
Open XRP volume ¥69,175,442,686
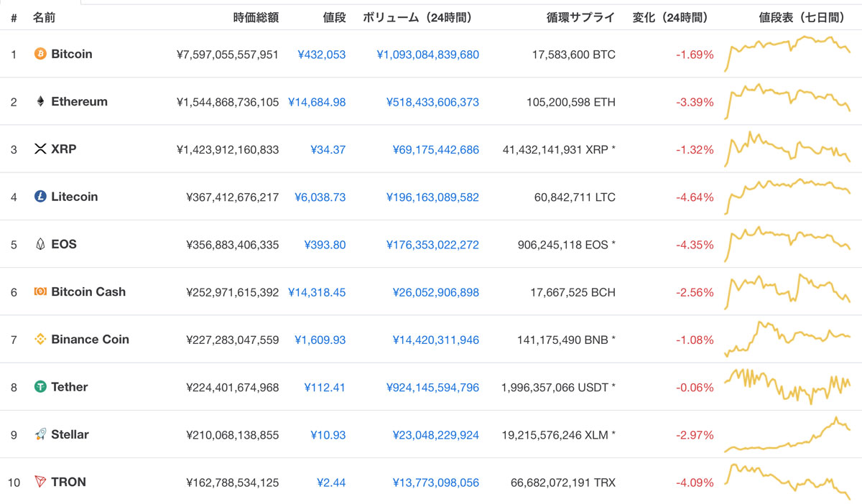point(435,149)
